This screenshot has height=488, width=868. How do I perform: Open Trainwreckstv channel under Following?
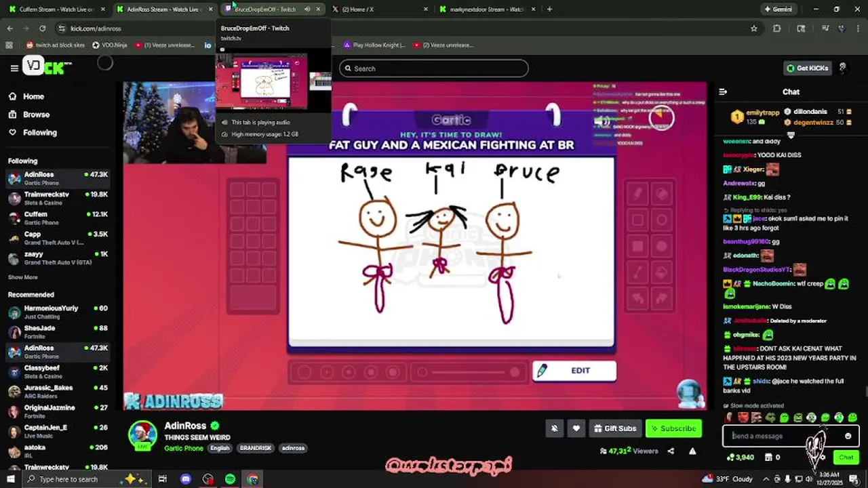[x=58, y=197]
